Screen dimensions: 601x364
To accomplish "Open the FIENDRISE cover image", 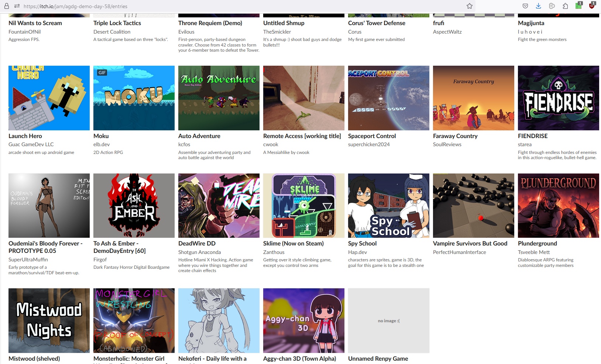I will click(559, 98).
